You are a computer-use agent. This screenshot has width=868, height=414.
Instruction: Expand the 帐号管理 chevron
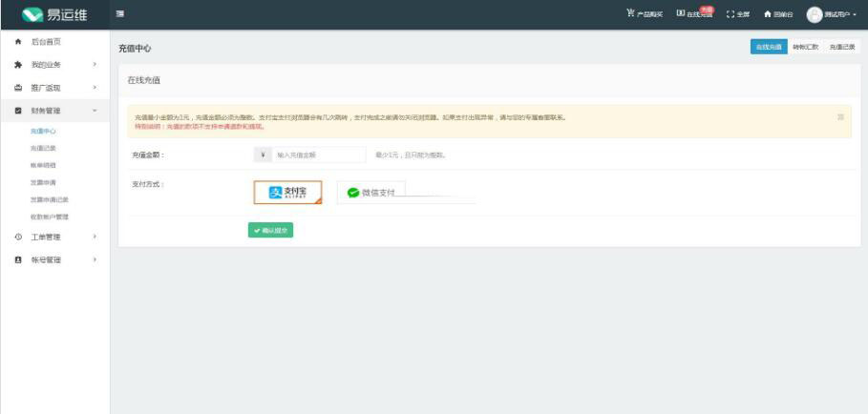pyautogui.click(x=95, y=259)
